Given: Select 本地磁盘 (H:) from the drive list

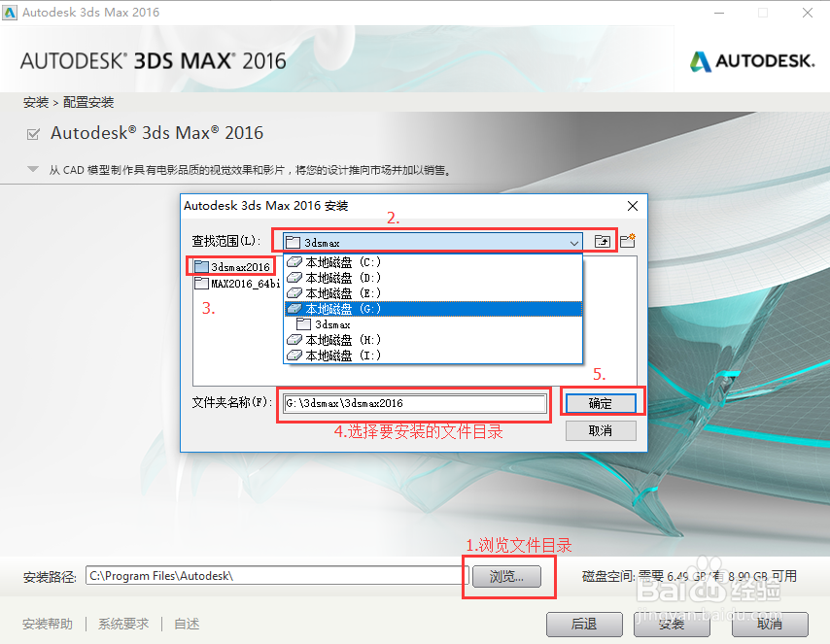Looking at the screenshot, I should click(x=330, y=339).
